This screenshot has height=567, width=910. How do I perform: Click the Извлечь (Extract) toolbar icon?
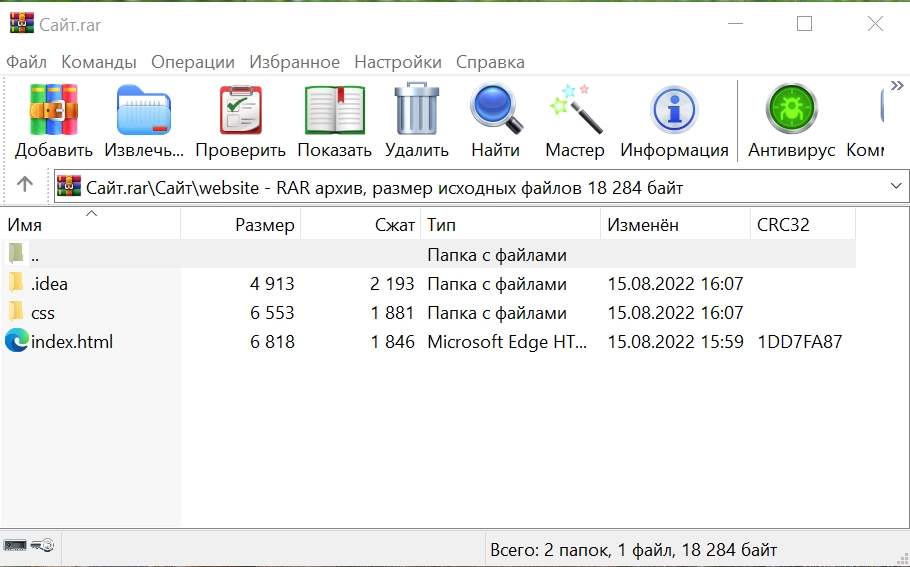click(144, 110)
